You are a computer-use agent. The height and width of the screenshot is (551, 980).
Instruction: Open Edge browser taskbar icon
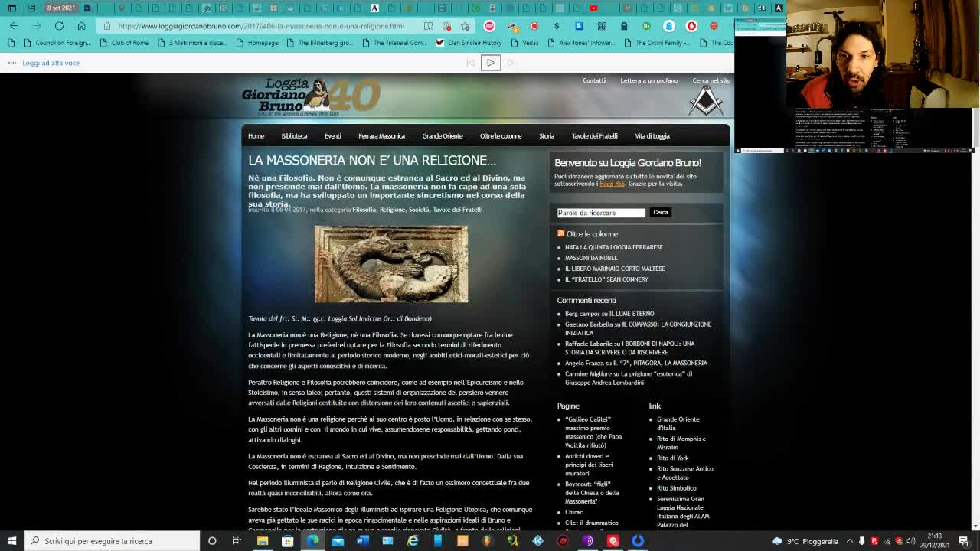tap(312, 541)
